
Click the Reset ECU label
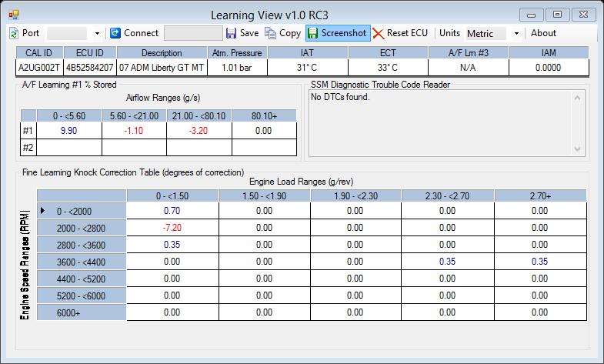[409, 33]
